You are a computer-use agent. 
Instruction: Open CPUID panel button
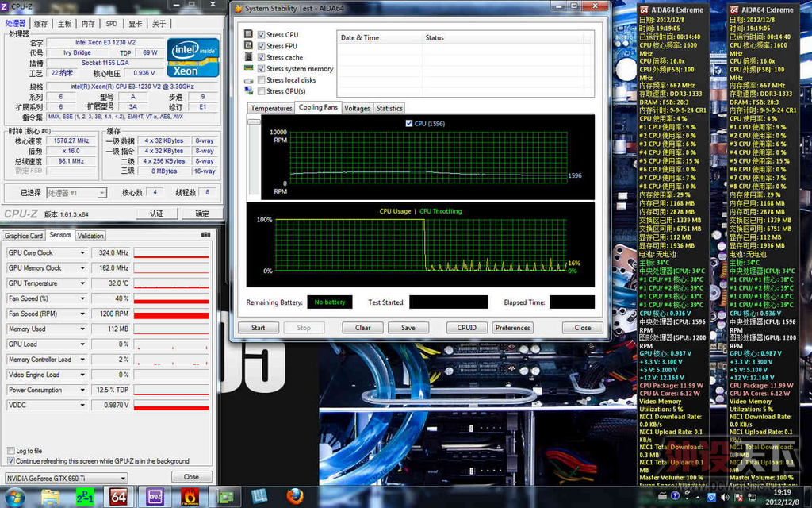pos(466,328)
